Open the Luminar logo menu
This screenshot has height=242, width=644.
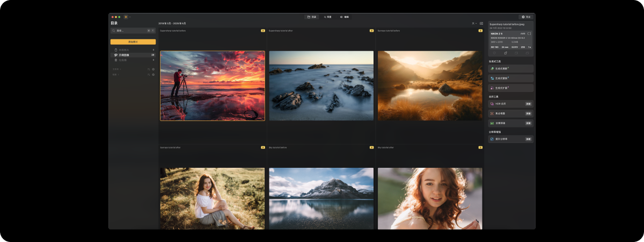coord(126,17)
